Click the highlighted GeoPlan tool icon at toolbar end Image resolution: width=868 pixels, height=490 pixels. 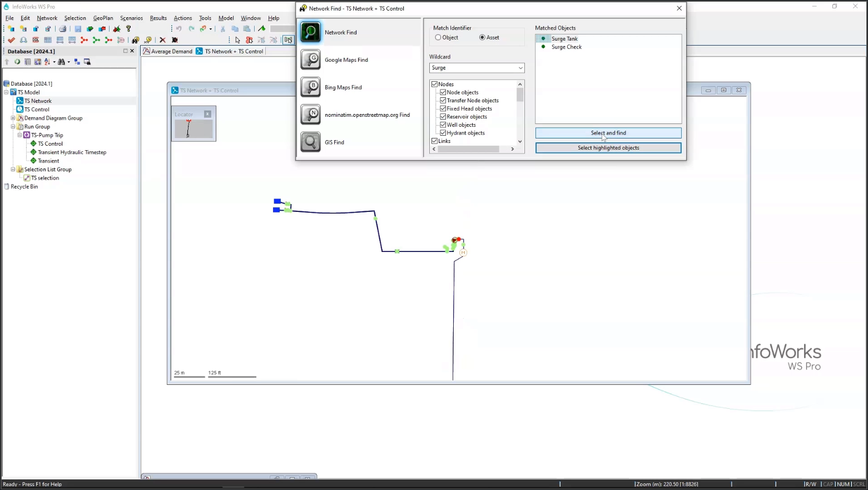[288, 40]
